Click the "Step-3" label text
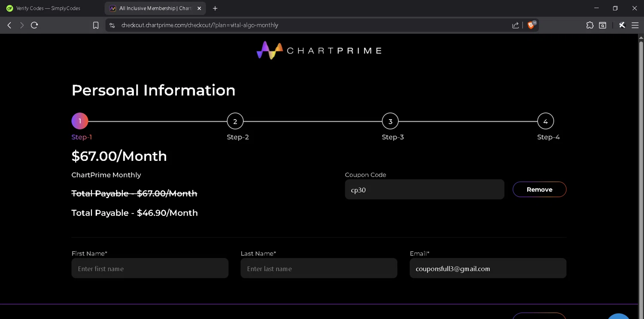This screenshot has height=319, width=644. click(393, 137)
